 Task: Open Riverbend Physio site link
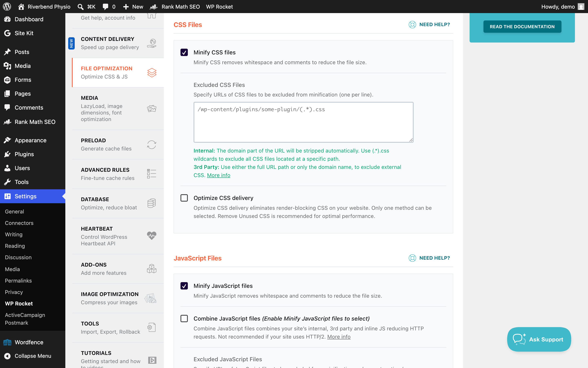tap(44, 7)
